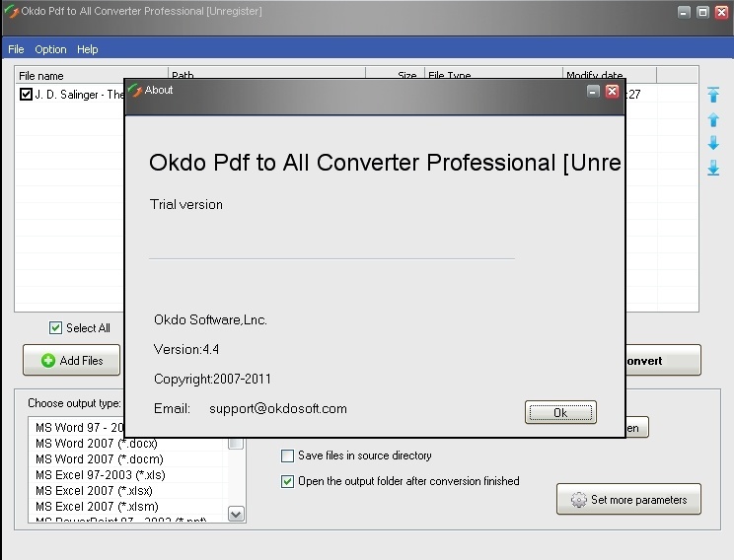The width and height of the screenshot is (734, 560).
Task: Sort by Size column header
Action: (x=395, y=73)
